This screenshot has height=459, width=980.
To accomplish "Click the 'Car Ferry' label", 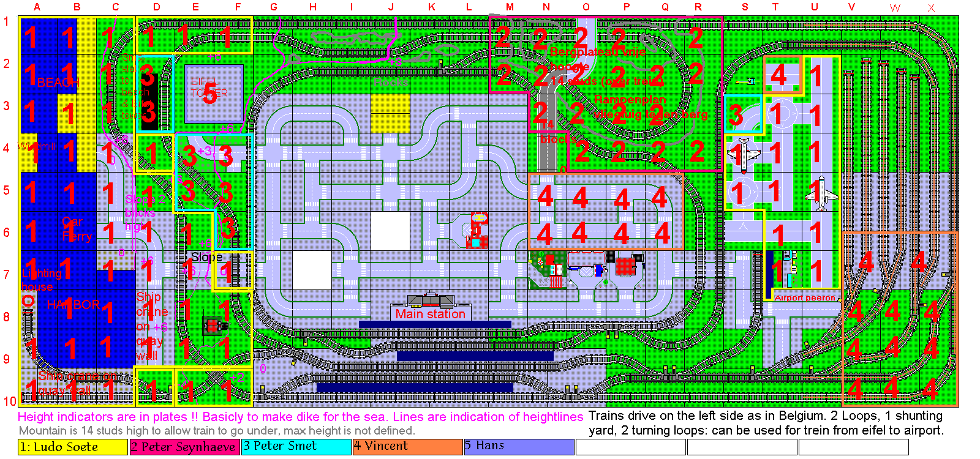I will [77, 229].
